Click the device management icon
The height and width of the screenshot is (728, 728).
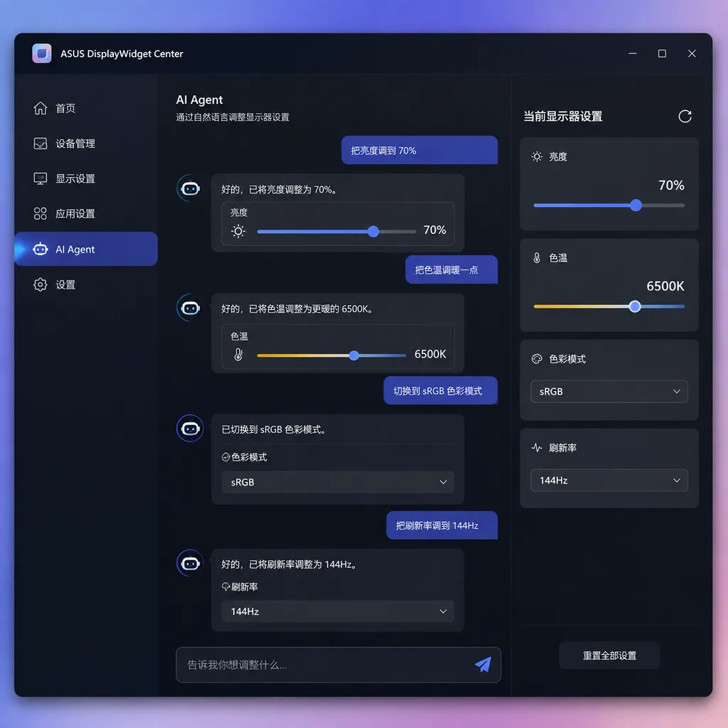coord(41,144)
